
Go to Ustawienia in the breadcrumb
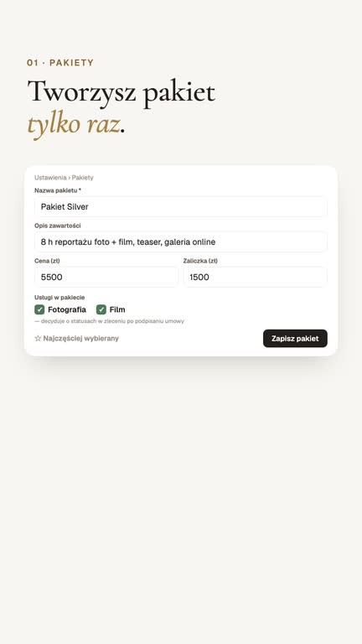point(50,178)
